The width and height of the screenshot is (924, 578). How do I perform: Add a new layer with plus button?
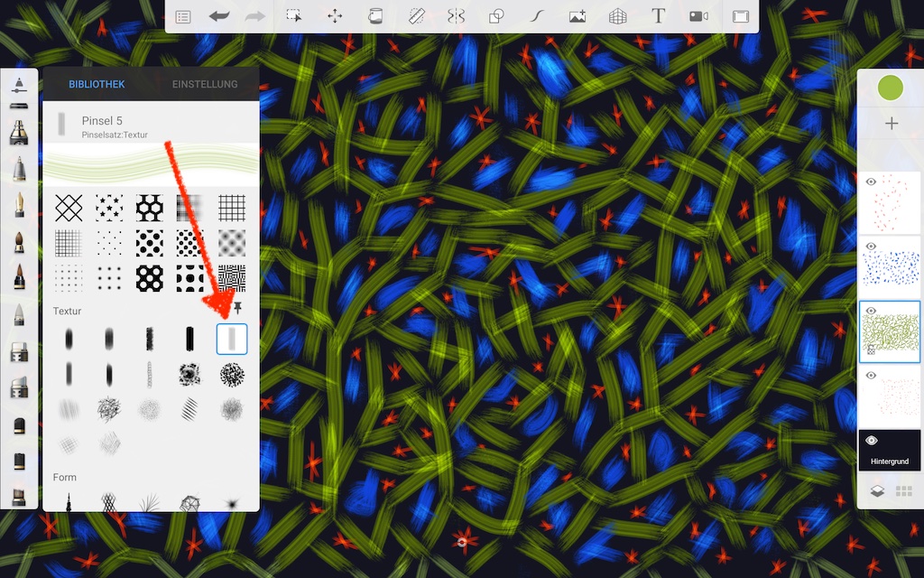click(891, 124)
